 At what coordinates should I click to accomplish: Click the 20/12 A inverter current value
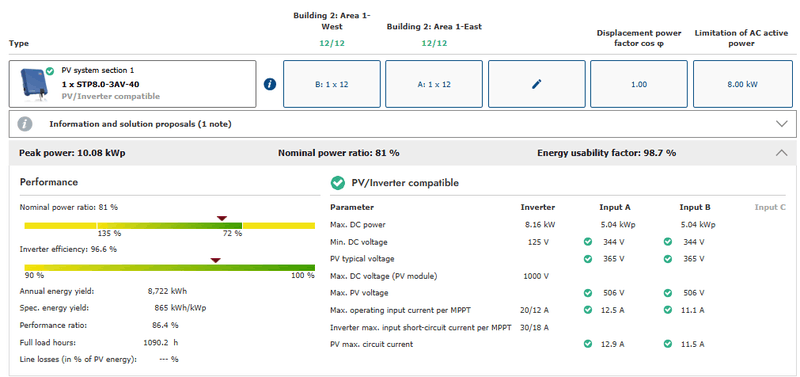coord(535,310)
